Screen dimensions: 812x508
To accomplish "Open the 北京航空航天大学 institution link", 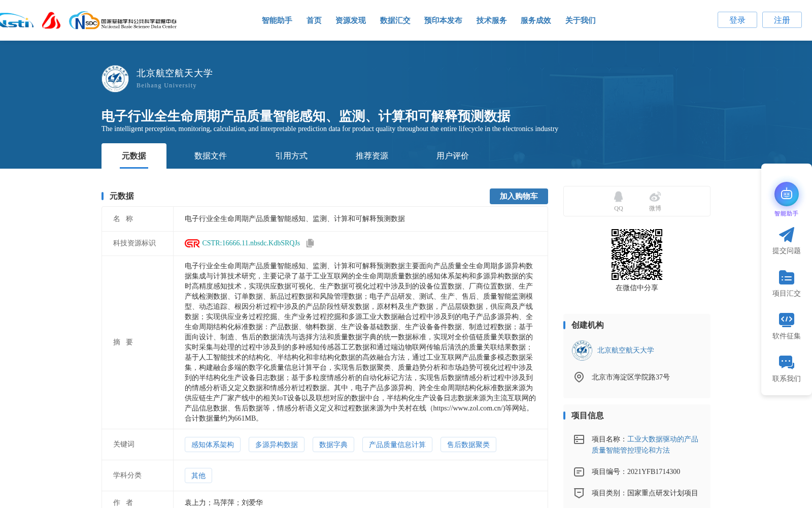I will pos(626,351).
